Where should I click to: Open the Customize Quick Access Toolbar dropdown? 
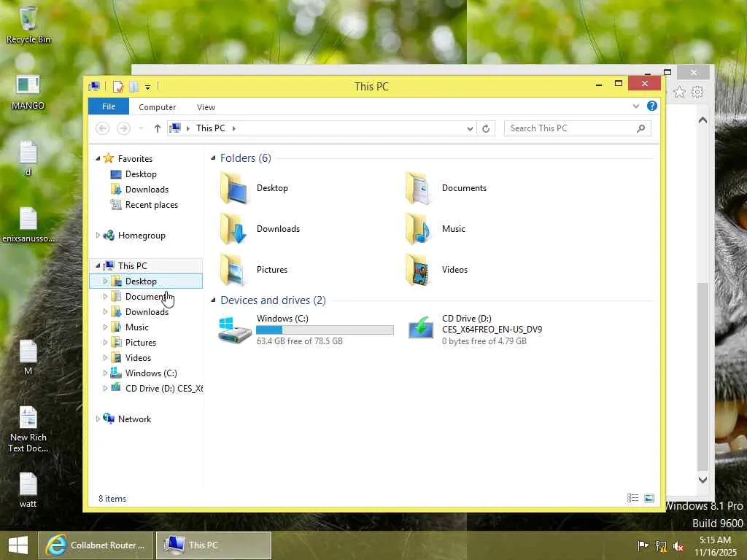pos(147,87)
